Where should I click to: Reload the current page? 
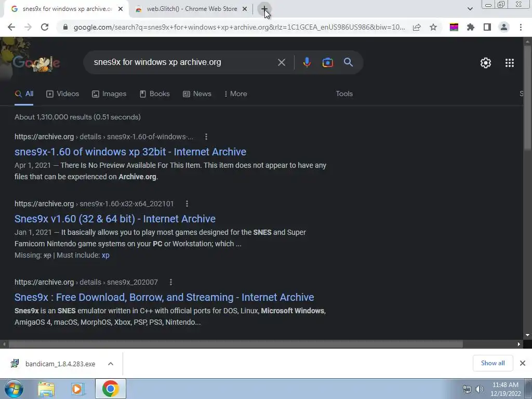pyautogui.click(x=45, y=27)
